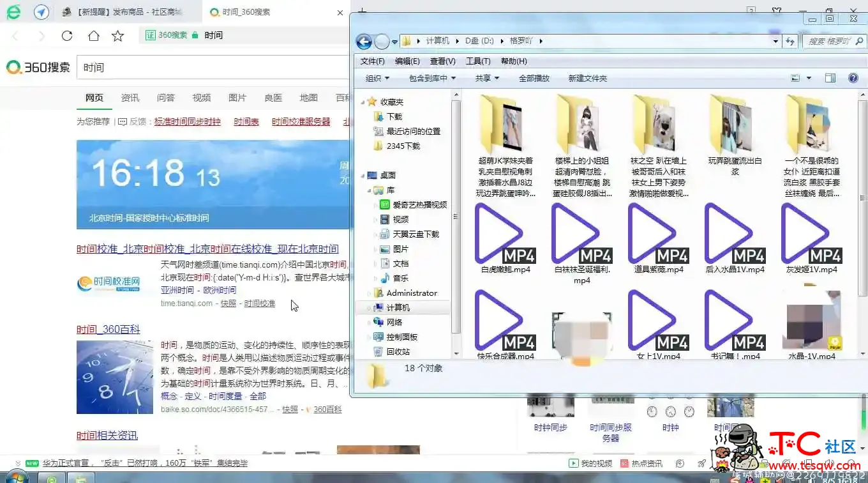Click 计算机 in the Explorer breadcrumb
Image resolution: width=868 pixels, height=483 pixels.
point(437,41)
